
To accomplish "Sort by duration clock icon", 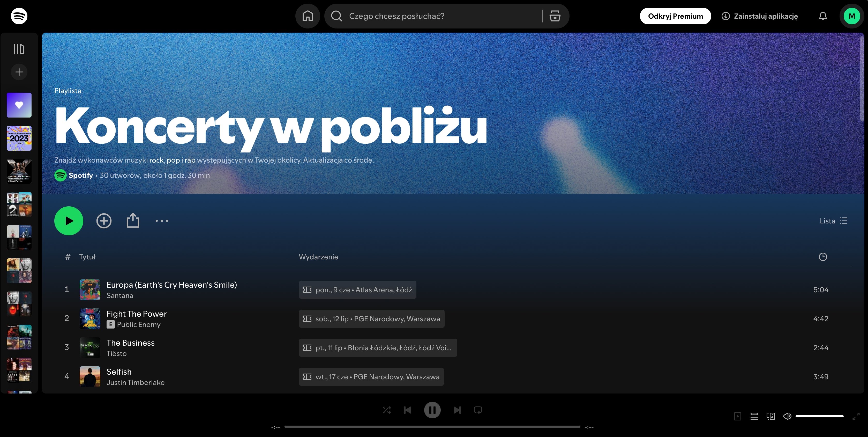I will pyautogui.click(x=823, y=257).
